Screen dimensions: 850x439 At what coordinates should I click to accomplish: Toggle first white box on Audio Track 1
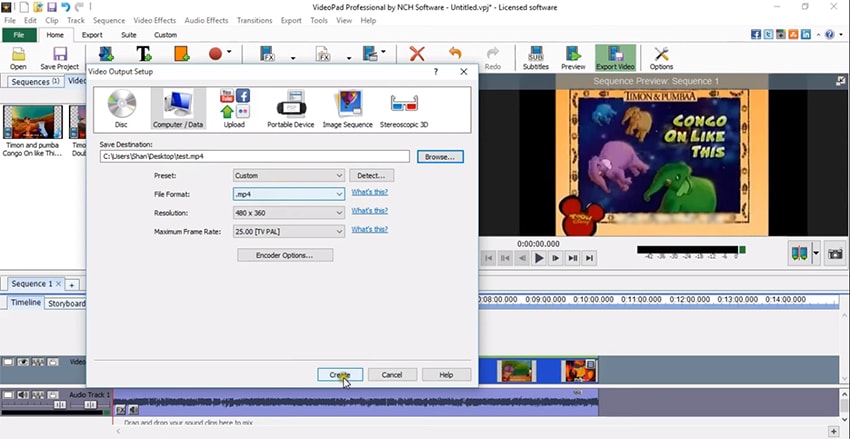point(8,395)
